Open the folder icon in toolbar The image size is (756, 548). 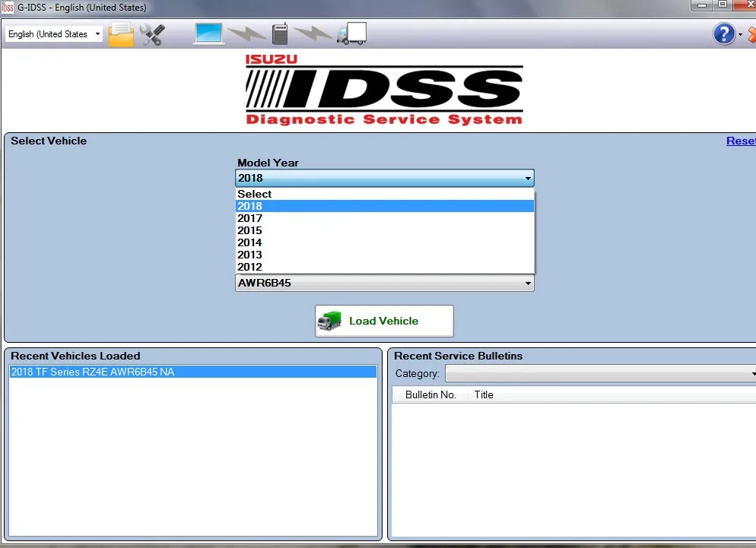pos(121,34)
